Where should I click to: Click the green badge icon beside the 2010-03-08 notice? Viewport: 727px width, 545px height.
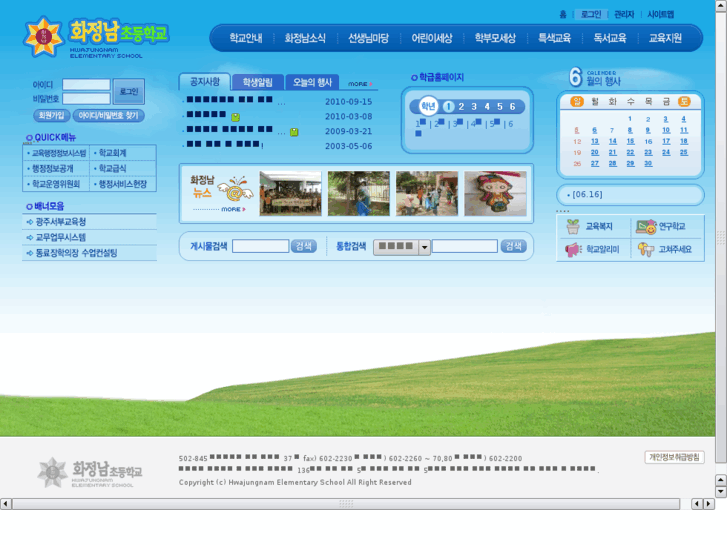point(236,117)
